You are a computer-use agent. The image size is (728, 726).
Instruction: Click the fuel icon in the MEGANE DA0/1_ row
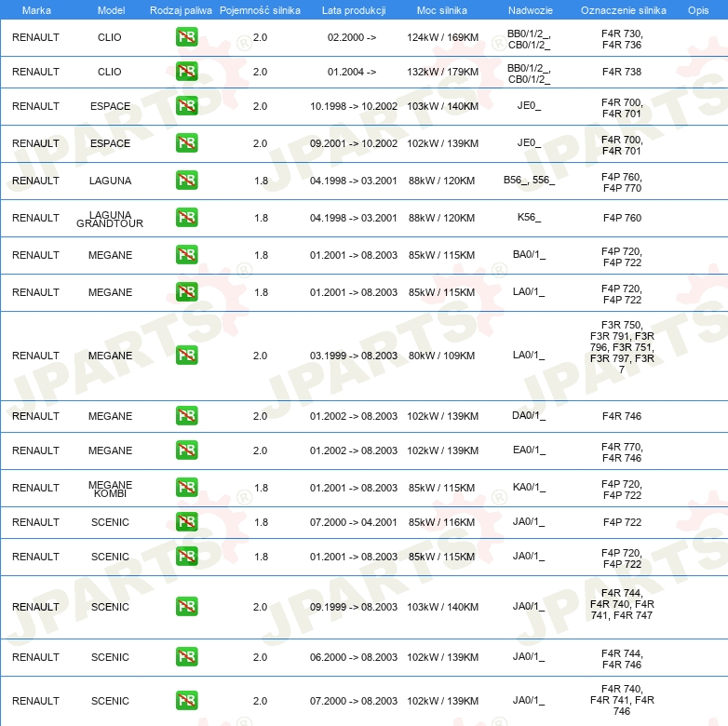pos(186,415)
